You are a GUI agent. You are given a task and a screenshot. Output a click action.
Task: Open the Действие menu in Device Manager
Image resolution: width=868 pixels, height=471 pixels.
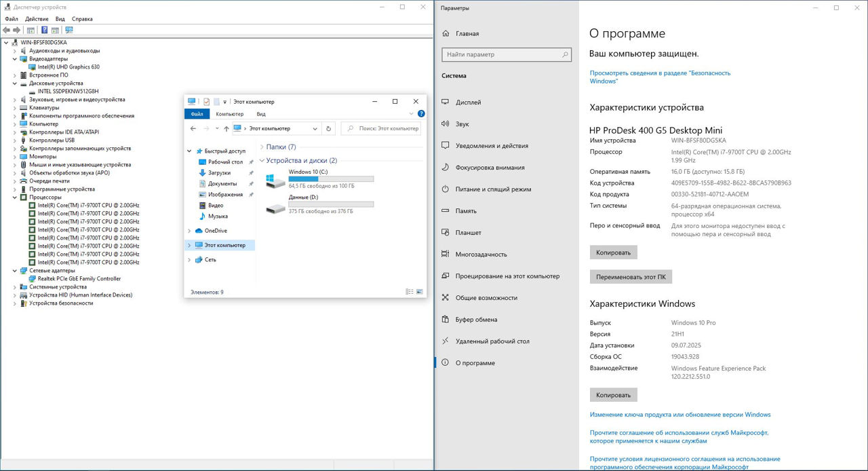pos(37,19)
